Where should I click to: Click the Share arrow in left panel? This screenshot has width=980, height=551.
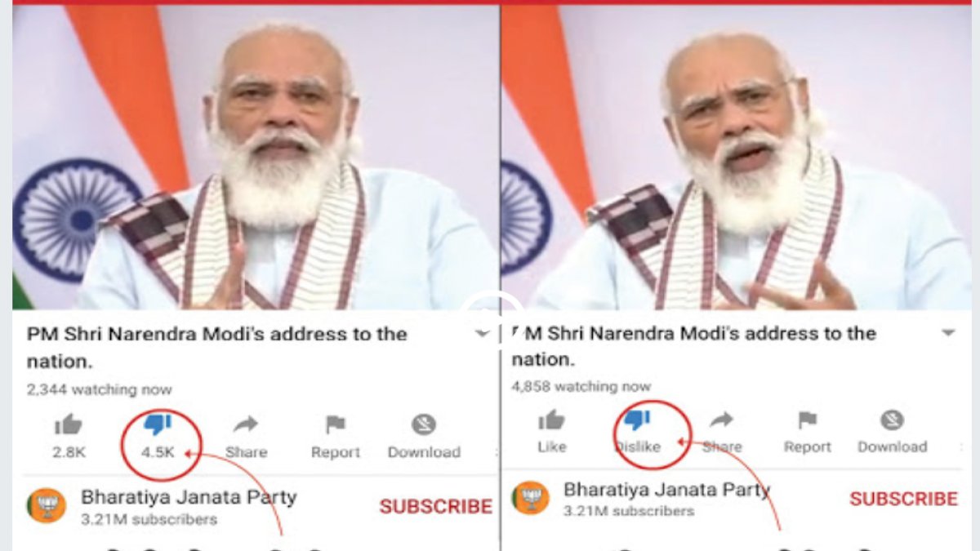[x=246, y=424]
